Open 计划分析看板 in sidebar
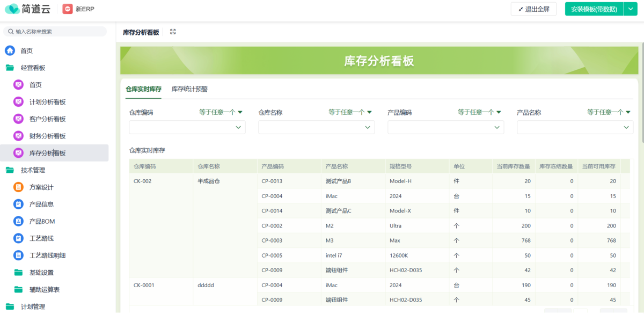The width and height of the screenshot is (644, 314). pyautogui.click(x=47, y=102)
